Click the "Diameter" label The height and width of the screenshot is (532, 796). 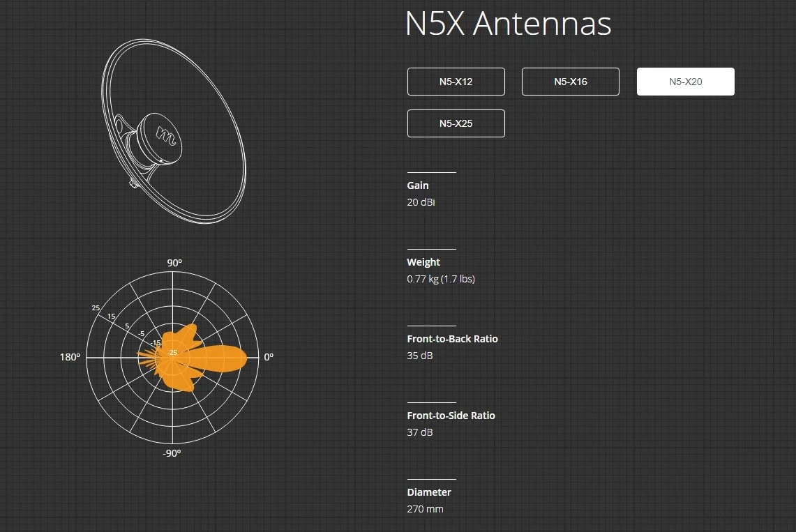(x=429, y=492)
